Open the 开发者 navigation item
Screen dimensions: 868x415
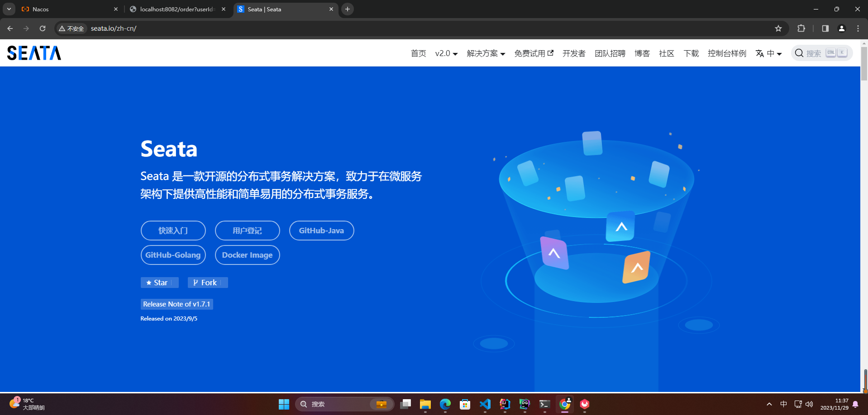(574, 53)
